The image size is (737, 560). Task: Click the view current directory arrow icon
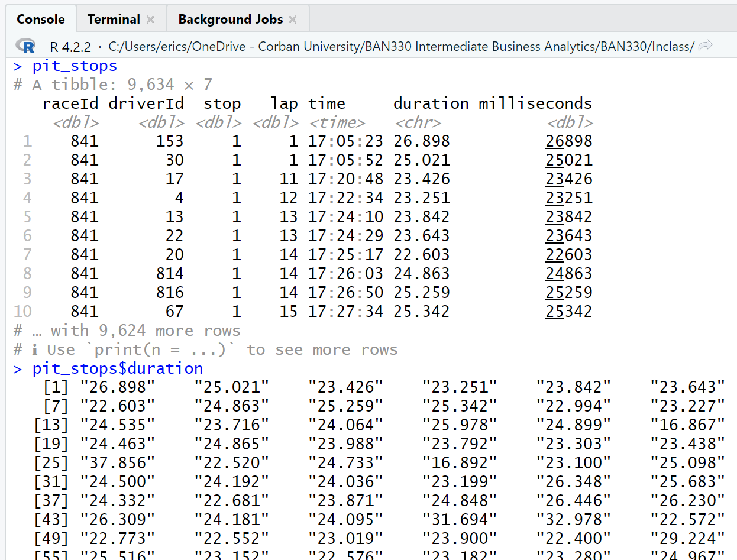point(704,46)
